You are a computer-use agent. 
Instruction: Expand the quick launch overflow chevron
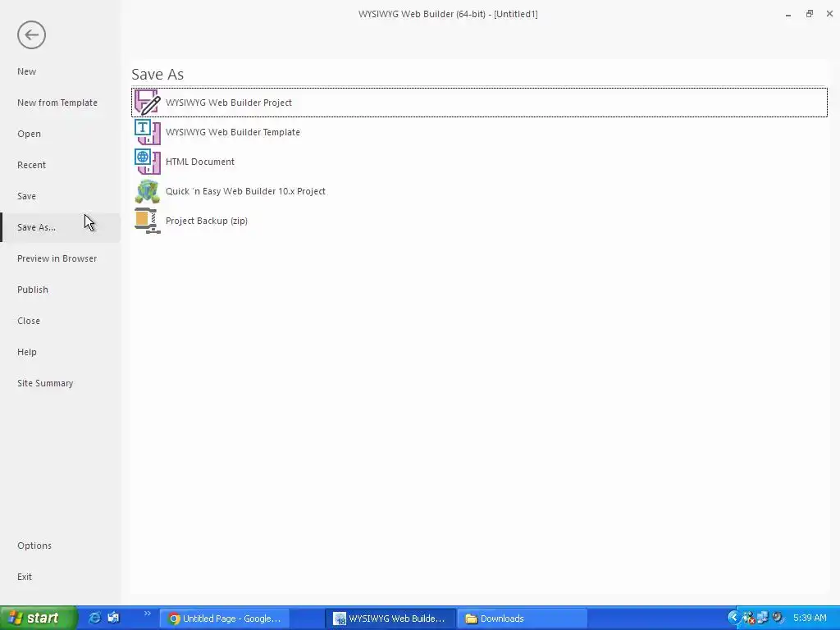[148, 614]
